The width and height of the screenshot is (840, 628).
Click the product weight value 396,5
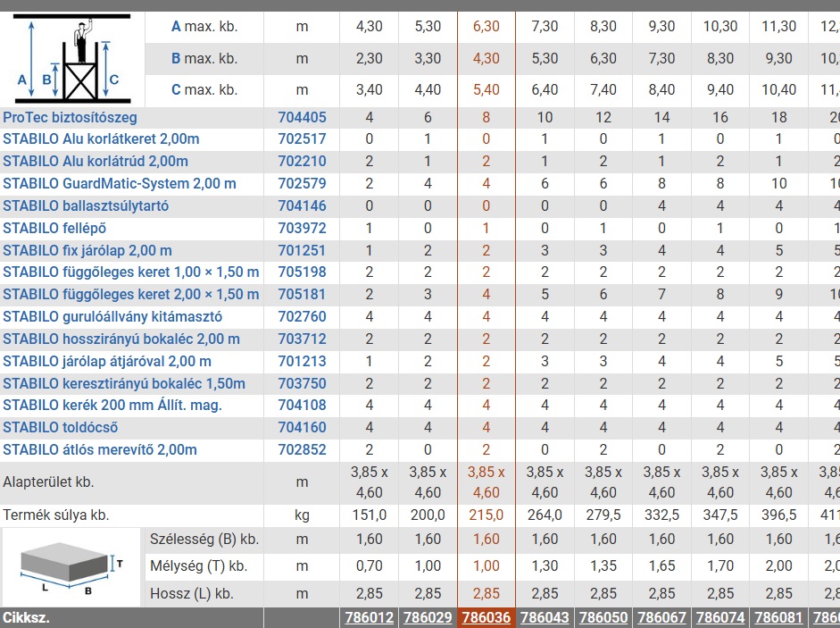[779, 515]
